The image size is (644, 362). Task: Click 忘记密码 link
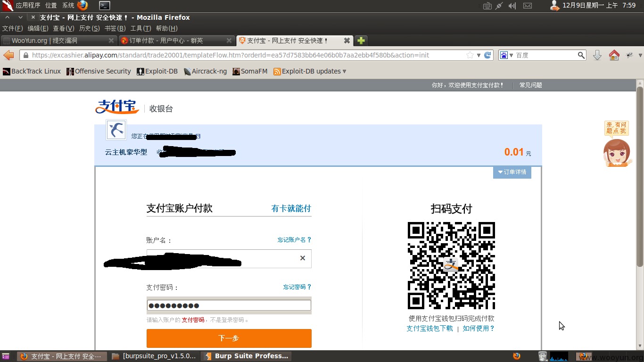pos(297,287)
